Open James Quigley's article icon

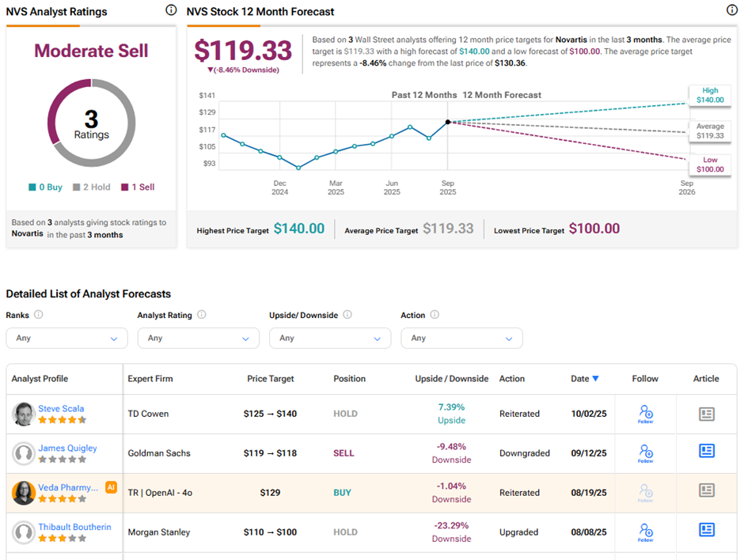click(707, 451)
